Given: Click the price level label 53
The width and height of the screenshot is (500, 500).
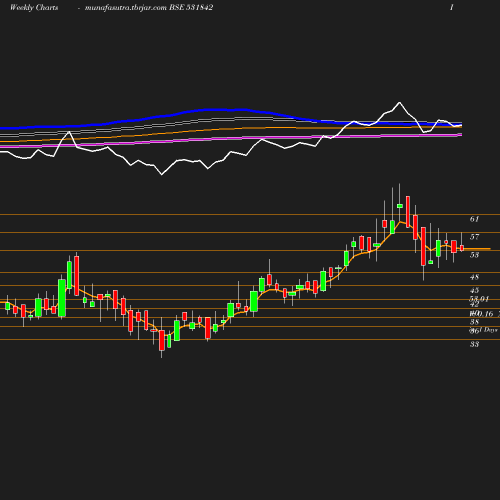Looking at the screenshot, I should point(474,255).
